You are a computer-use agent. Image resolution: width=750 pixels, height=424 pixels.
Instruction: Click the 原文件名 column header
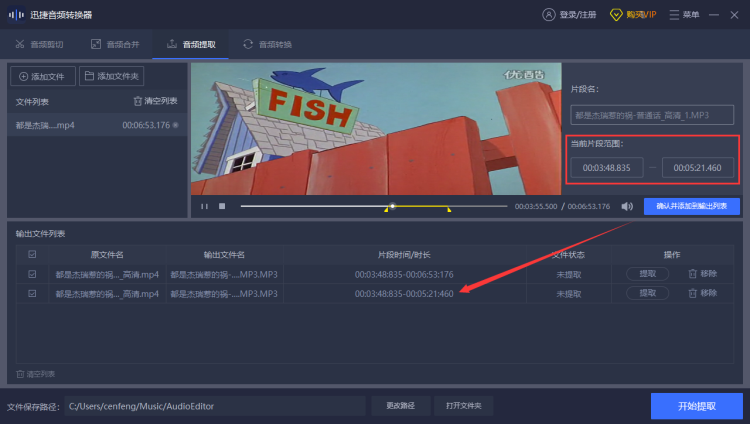point(107,255)
